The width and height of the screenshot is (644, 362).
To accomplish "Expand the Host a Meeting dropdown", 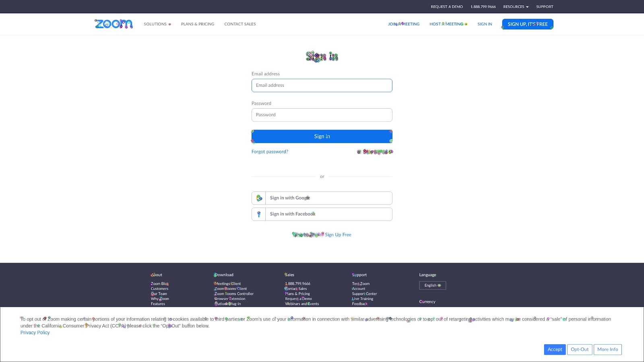I will click(448, 24).
